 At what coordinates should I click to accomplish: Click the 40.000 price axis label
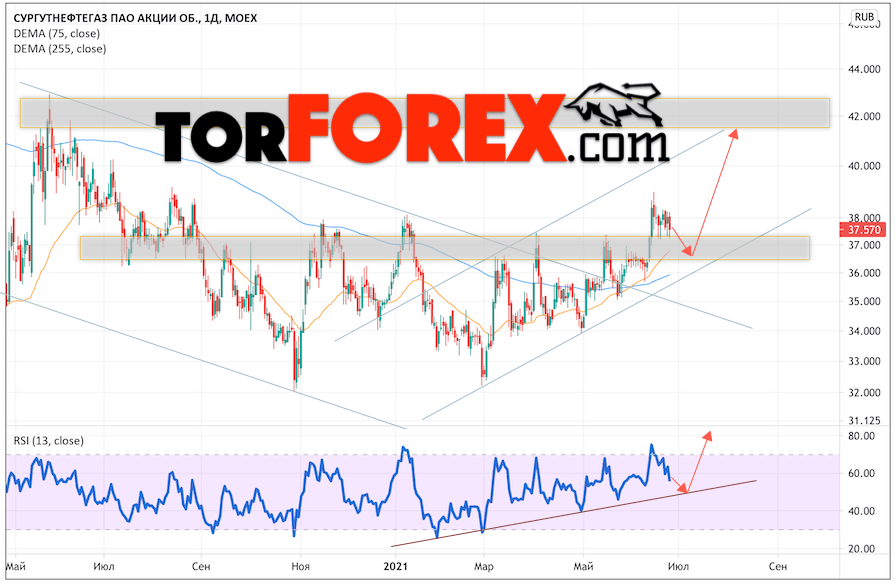click(x=864, y=166)
